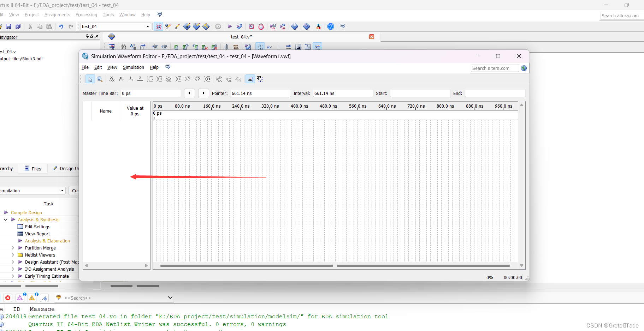The height and width of the screenshot is (331, 644).
Task: Move master time bar to next transition
Action: 203,93
